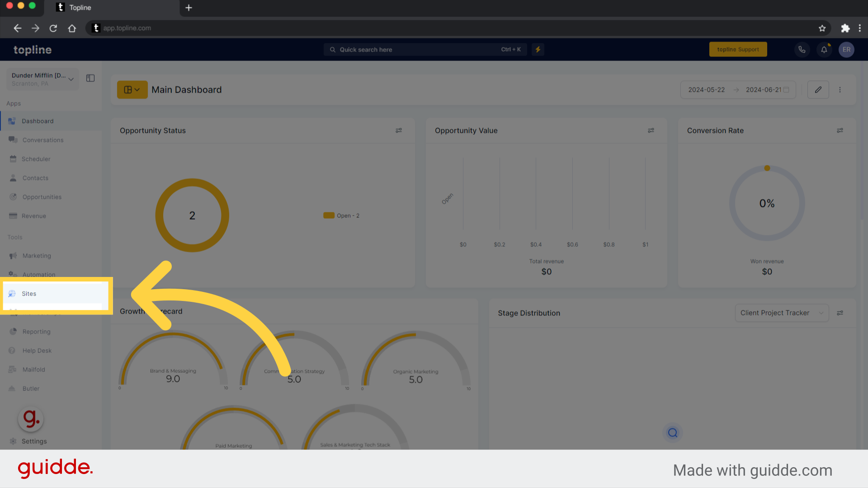Image resolution: width=868 pixels, height=488 pixels.
Task: Click the end date 2024-06-21
Action: pyautogui.click(x=763, y=90)
